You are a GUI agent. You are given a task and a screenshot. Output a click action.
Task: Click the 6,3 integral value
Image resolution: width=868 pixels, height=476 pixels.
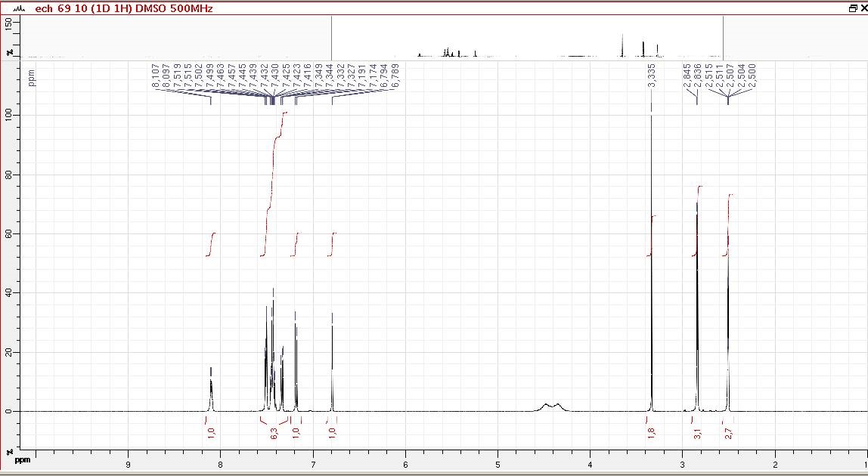tap(274, 432)
